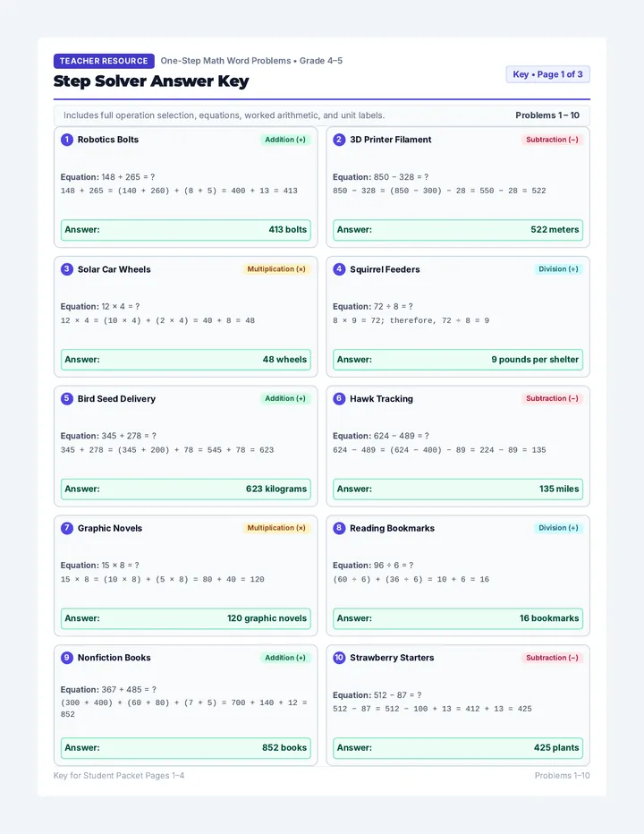Click the Addition (+) tag on Bird Seed Delivery
This screenshot has width=644, height=834.
[x=285, y=398]
